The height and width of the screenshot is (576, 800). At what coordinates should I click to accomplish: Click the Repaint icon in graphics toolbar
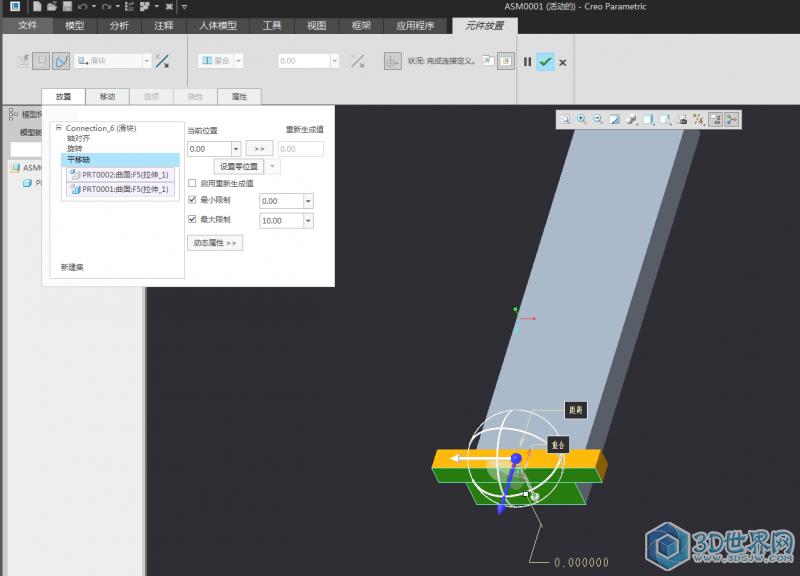point(615,119)
